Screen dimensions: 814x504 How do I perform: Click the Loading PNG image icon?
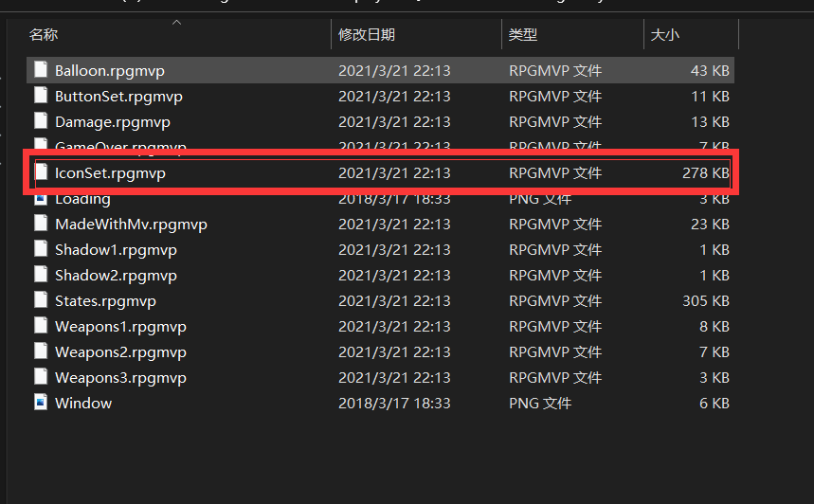pos(41,199)
